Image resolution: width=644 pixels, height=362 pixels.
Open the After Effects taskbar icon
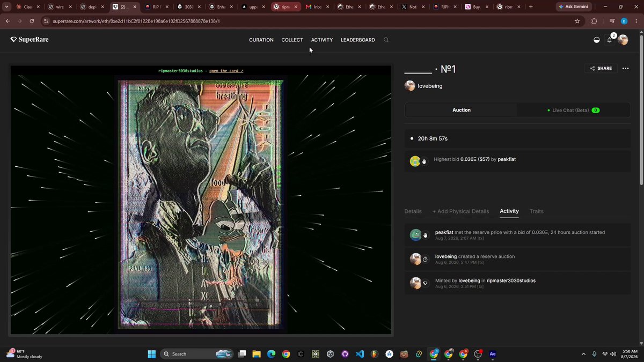(493, 354)
